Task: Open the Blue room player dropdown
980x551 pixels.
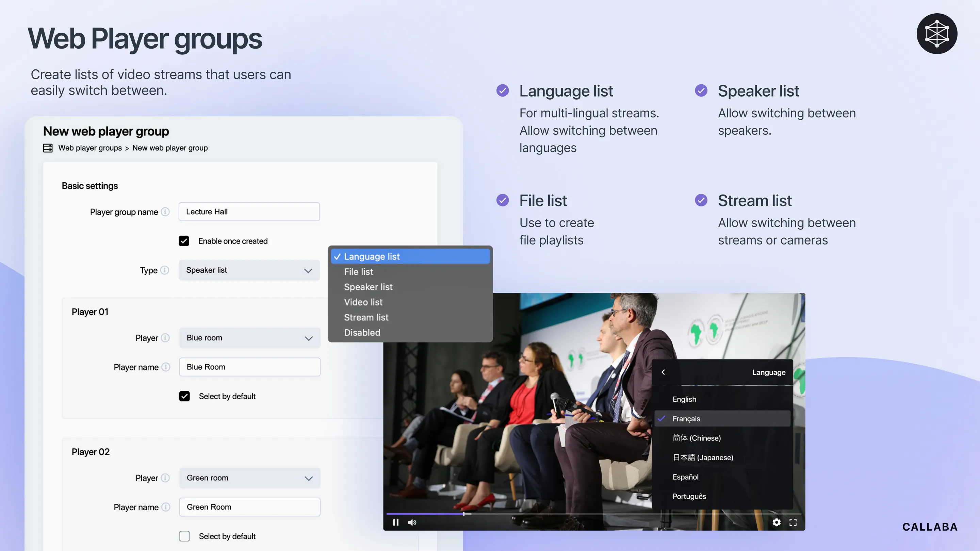Action: 249,338
